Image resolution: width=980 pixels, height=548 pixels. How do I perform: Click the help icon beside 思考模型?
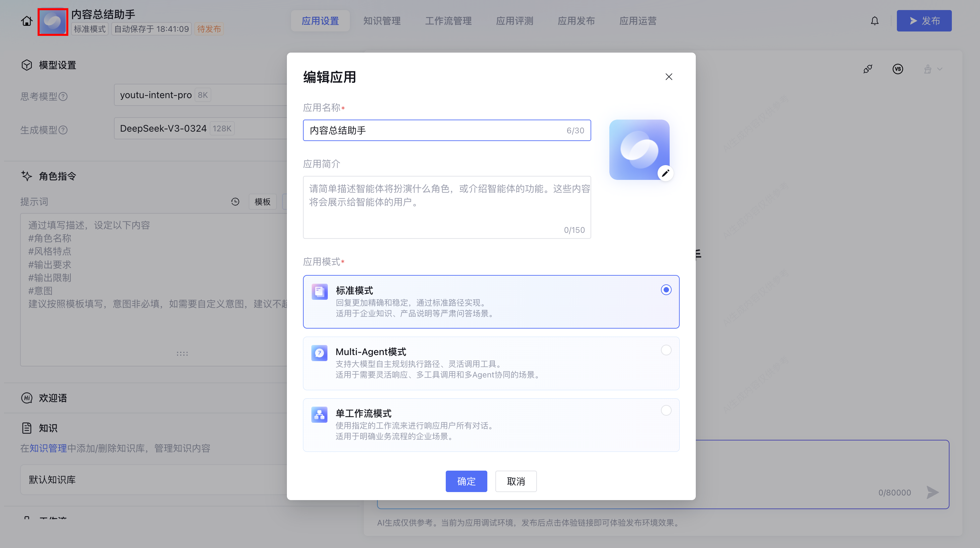pyautogui.click(x=64, y=96)
